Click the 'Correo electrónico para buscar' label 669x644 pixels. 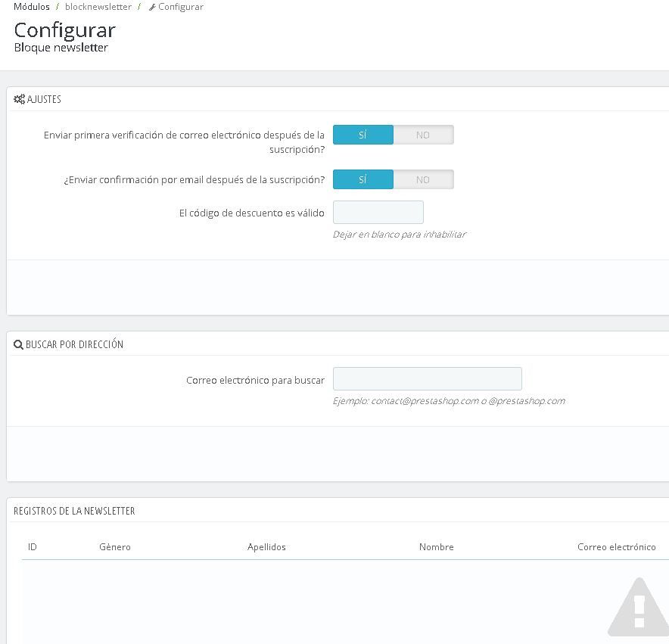click(255, 380)
